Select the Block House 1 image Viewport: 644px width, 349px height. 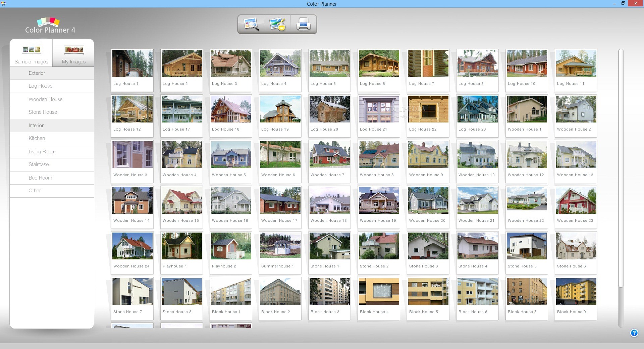point(231,298)
